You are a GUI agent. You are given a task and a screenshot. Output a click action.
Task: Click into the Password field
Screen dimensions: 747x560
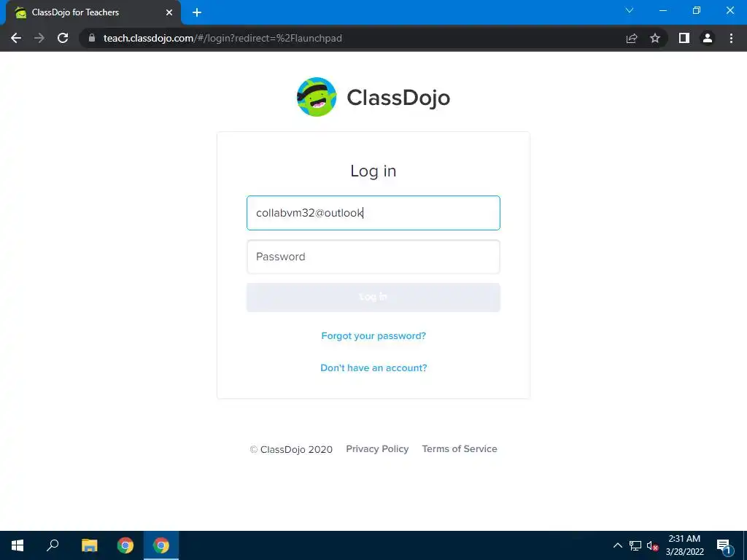pos(373,257)
